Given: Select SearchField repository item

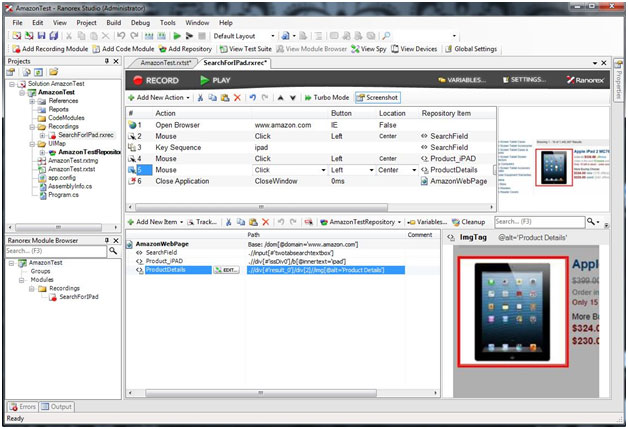Looking at the screenshot, I should tap(161, 252).
